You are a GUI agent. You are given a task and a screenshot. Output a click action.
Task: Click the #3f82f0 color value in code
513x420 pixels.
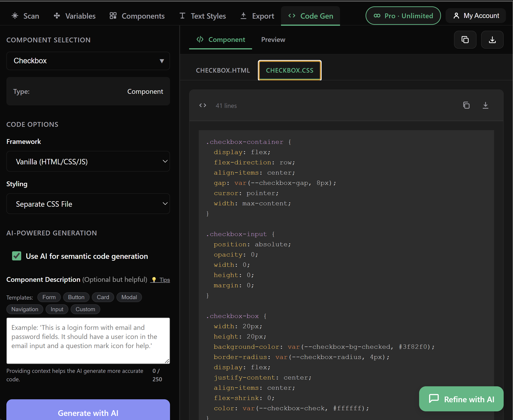[413, 347]
